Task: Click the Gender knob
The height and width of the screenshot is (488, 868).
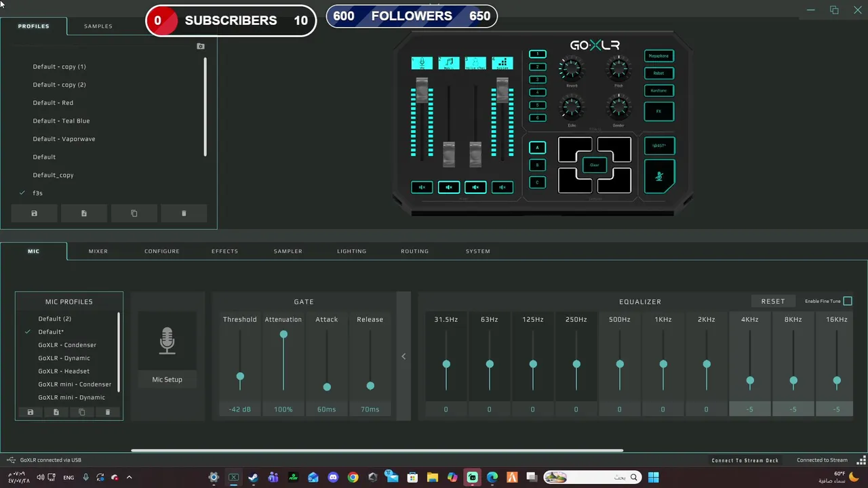Action: pos(618,108)
